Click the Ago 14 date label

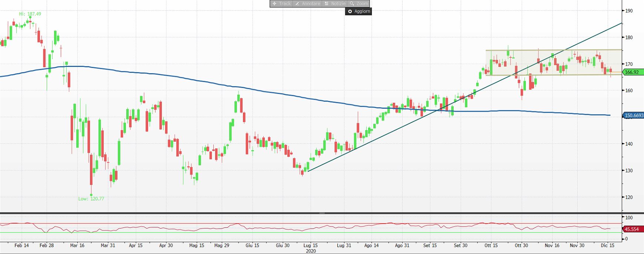(x=371, y=245)
